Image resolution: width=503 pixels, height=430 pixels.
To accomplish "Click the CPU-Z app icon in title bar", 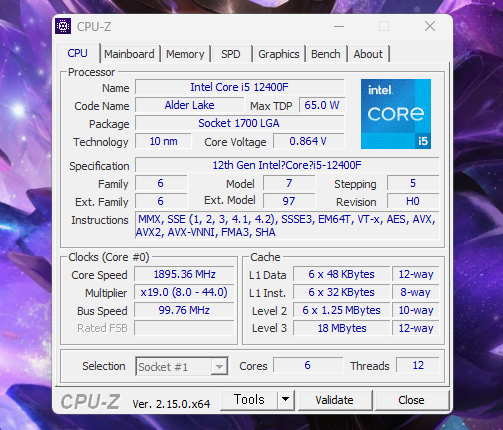I will [63, 26].
